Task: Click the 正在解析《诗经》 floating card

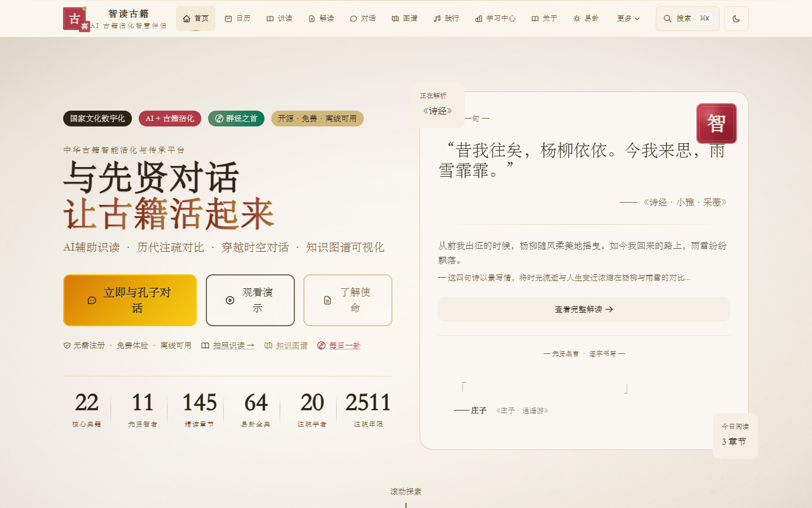Action: 438,105
